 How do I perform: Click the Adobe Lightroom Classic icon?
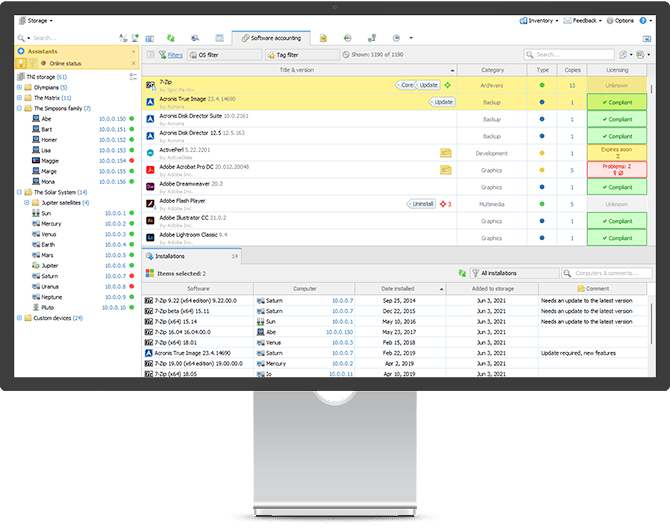(150, 238)
